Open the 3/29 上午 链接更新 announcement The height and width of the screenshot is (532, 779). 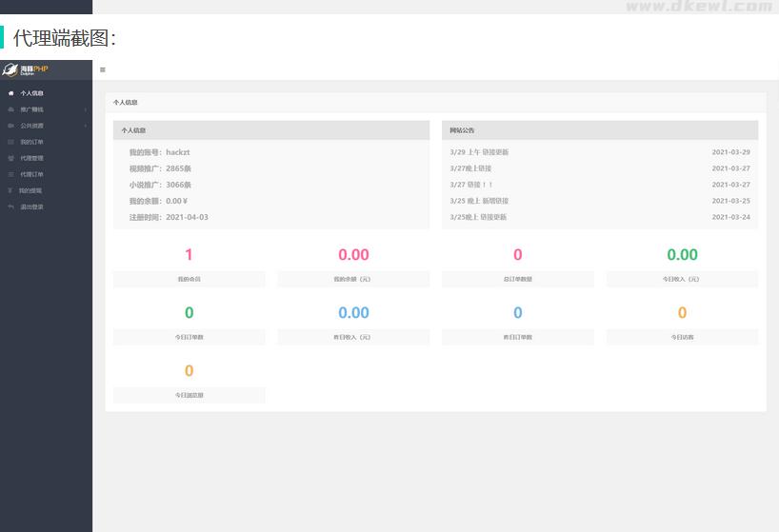[x=479, y=152]
